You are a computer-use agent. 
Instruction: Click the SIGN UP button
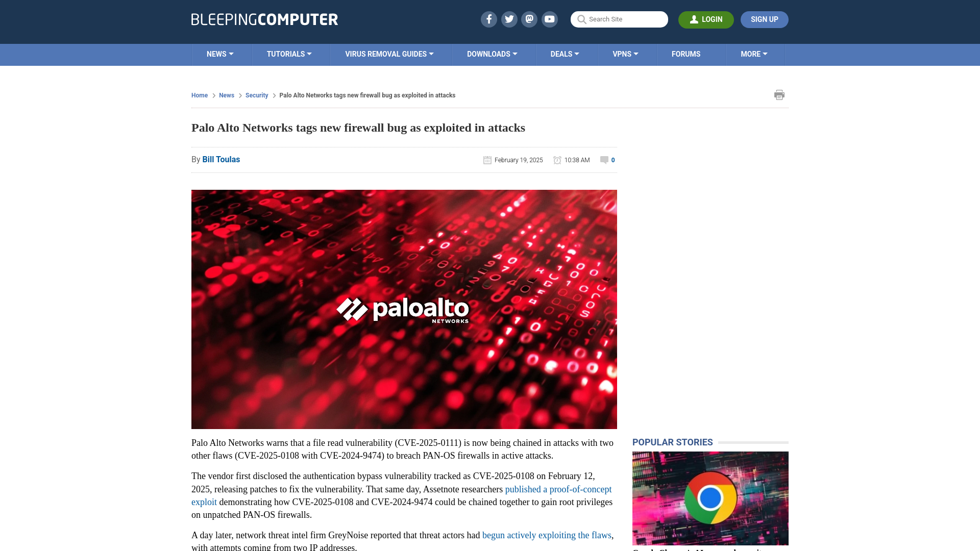pyautogui.click(x=765, y=19)
